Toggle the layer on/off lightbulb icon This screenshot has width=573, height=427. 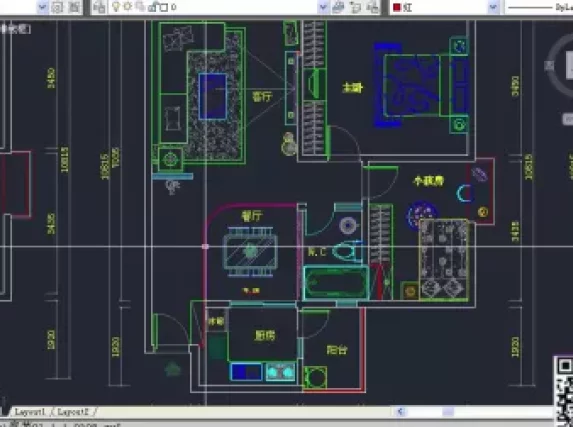(x=116, y=7)
